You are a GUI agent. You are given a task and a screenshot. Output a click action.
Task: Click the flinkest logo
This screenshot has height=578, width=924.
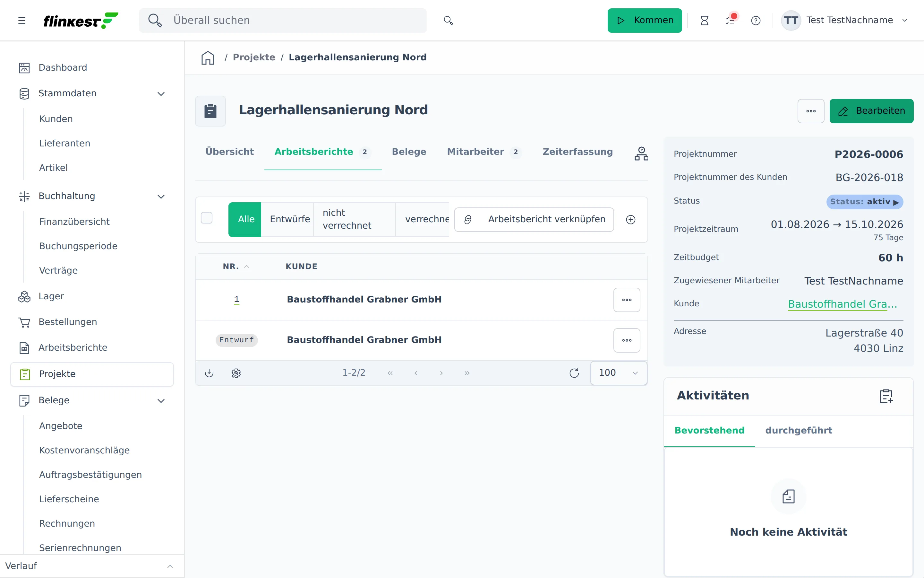[x=81, y=20]
